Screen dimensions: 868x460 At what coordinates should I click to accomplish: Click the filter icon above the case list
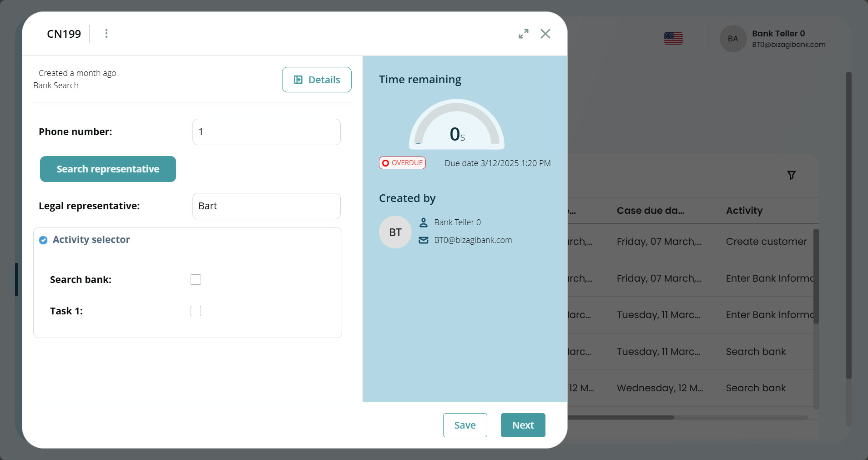pos(792,175)
